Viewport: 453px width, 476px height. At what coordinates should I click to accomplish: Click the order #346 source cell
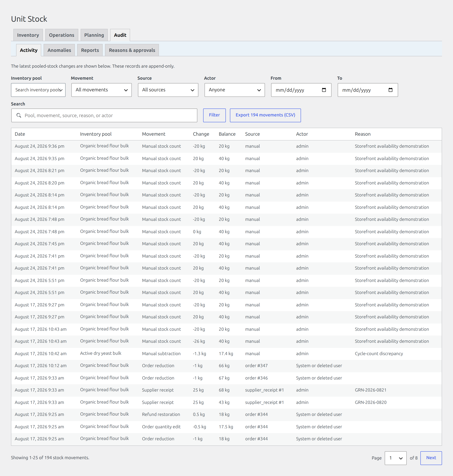pyautogui.click(x=256, y=378)
